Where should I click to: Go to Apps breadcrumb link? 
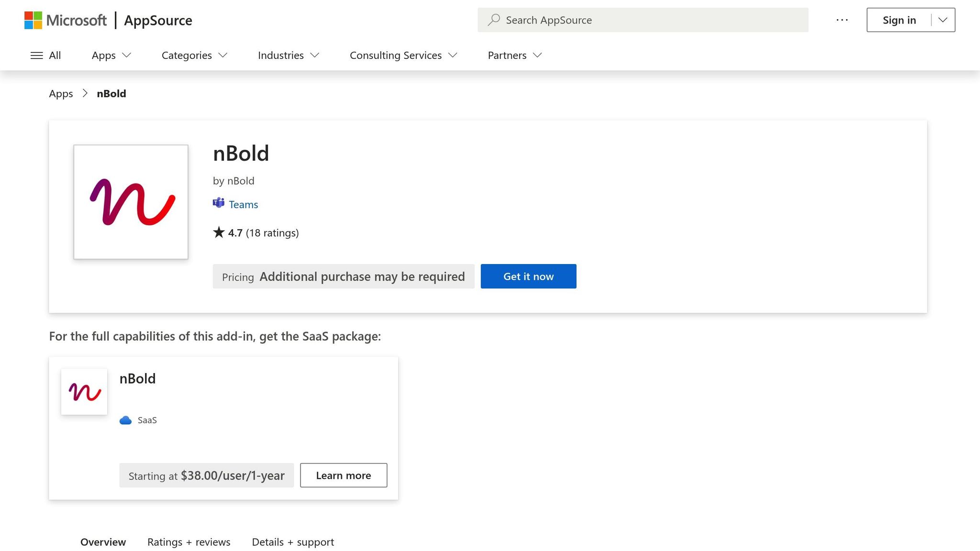coord(61,94)
